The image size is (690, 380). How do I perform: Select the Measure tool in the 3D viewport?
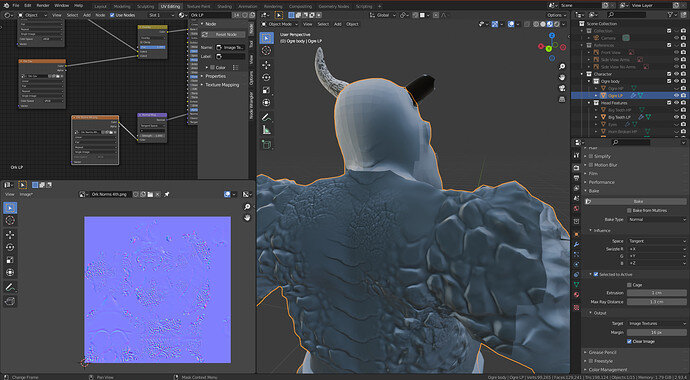tap(266, 130)
